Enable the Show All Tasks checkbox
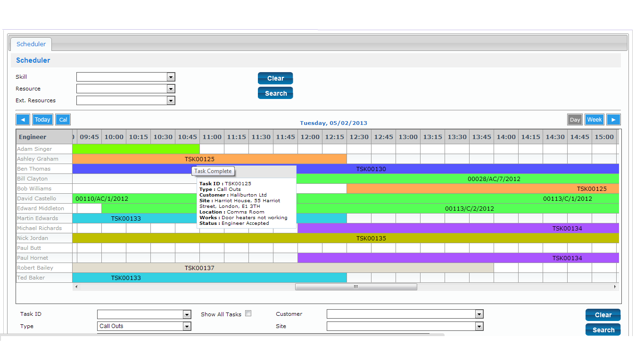Image resolution: width=644 pixels, height=362 pixels. pos(248,313)
